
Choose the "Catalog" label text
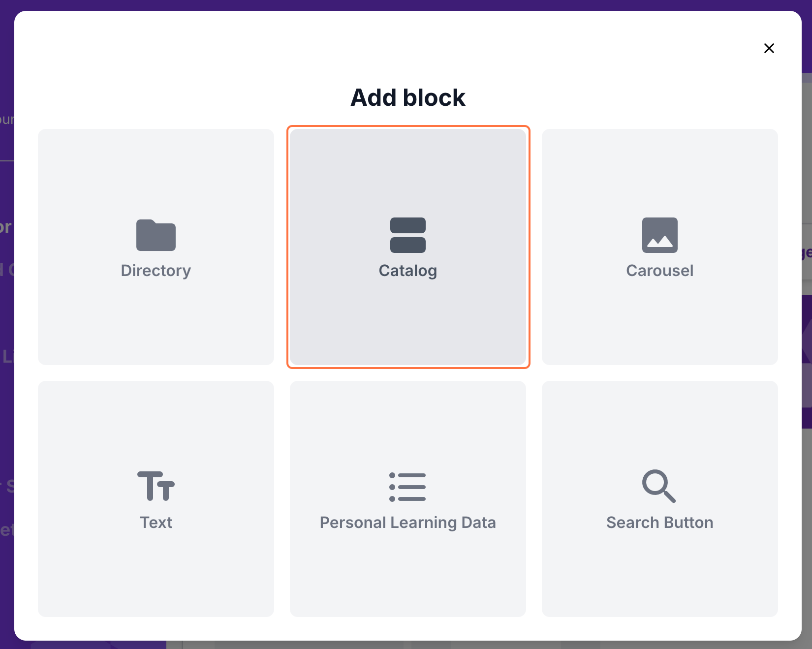pos(408,271)
